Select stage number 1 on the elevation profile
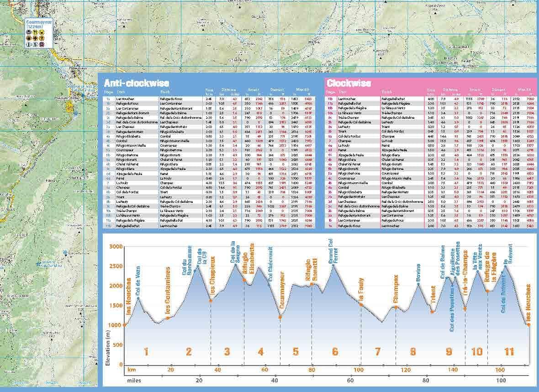Viewport: 539px width, 392px height. tap(146, 351)
